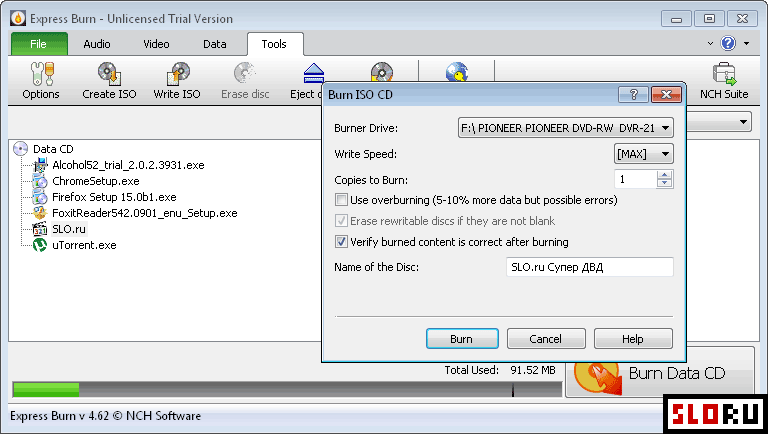Select Firefox Setup 15.0b1.exe entry

pos(114,197)
